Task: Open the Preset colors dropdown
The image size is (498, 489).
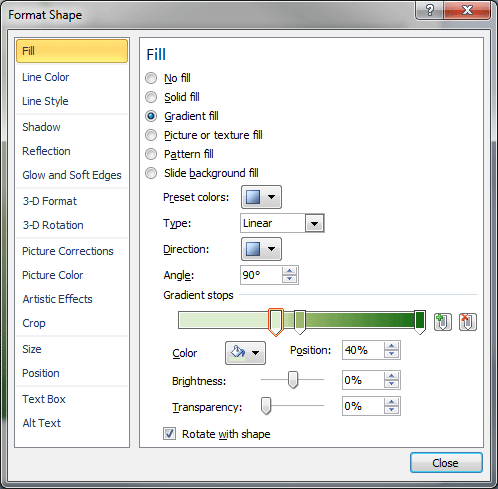Action: coord(261,197)
